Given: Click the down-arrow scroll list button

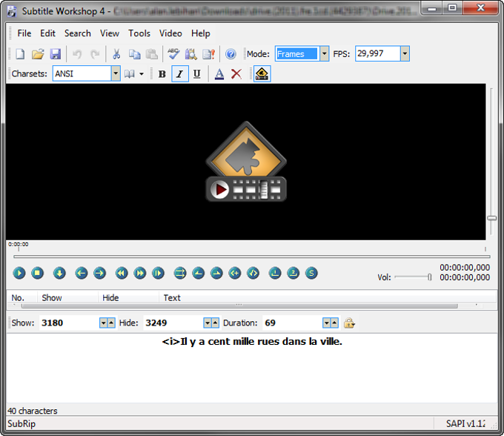Looking at the screenshot, I should tap(59, 274).
